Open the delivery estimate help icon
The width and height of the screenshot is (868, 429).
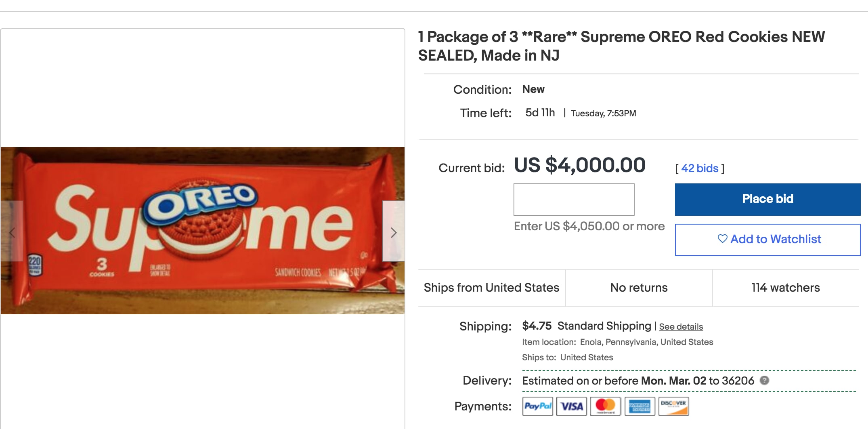pyautogui.click(x=764, y=380)
